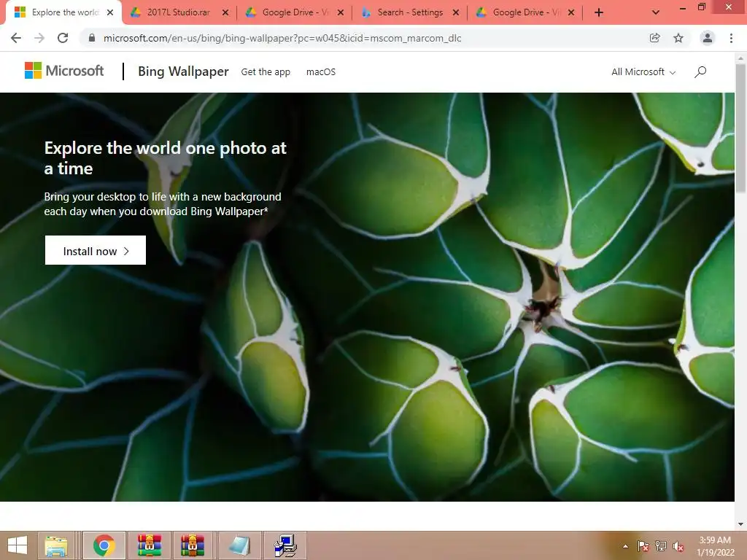Expand the All Microsoft menu
Viewport: 747px width, 560px height.
[643, 72]
